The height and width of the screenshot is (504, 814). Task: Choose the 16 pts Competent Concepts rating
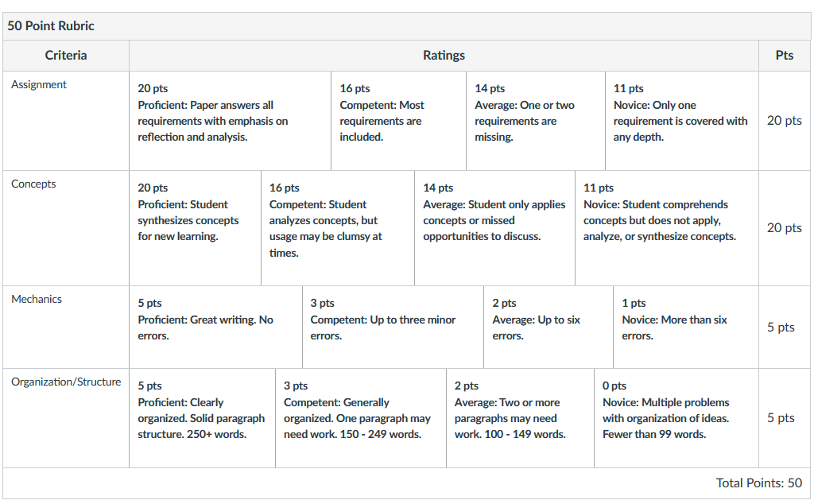[338, 228]
